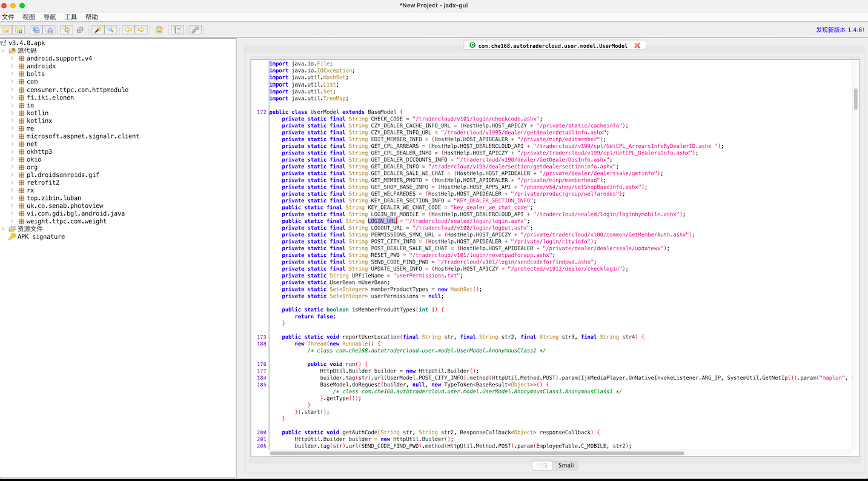Click the package icon beside bolts
This screenshot has width=868, height=481.
(x=22, y=74)
